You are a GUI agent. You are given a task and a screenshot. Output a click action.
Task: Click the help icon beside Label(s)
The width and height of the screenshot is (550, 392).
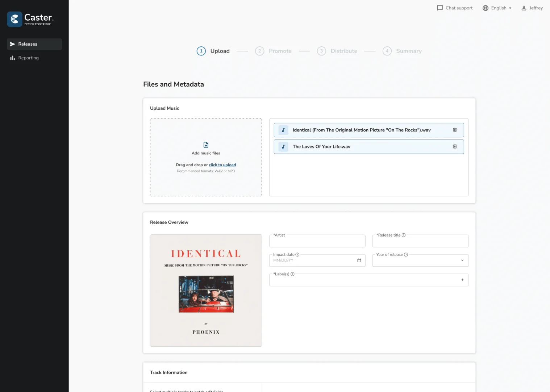click(292, 274)
